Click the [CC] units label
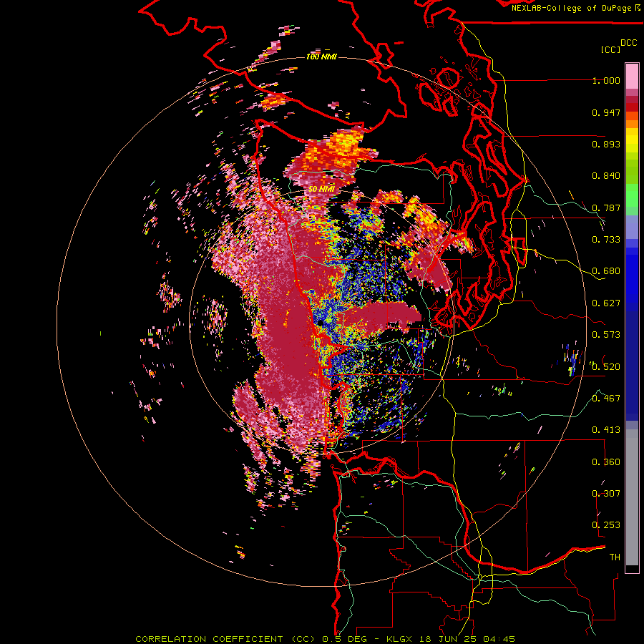The image size is (644, 644). (x=610, y=49)
